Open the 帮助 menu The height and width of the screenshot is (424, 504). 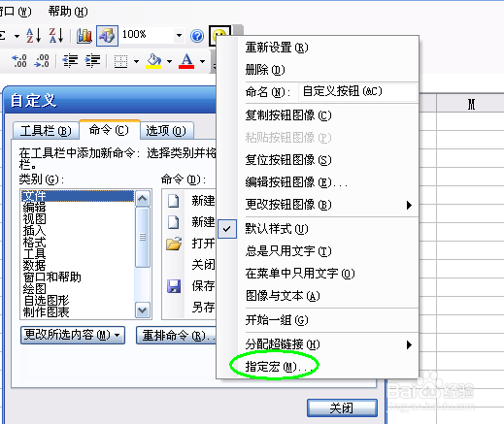(x=68, y=12)
